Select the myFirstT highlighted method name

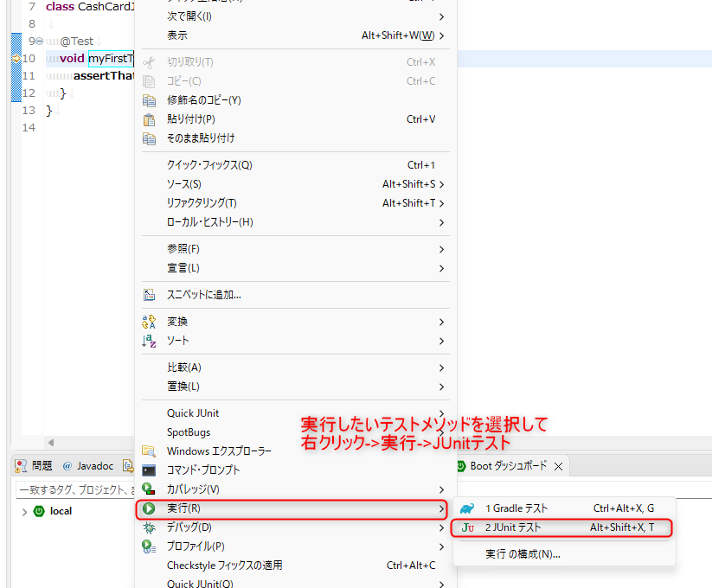[x=112, y=58]
